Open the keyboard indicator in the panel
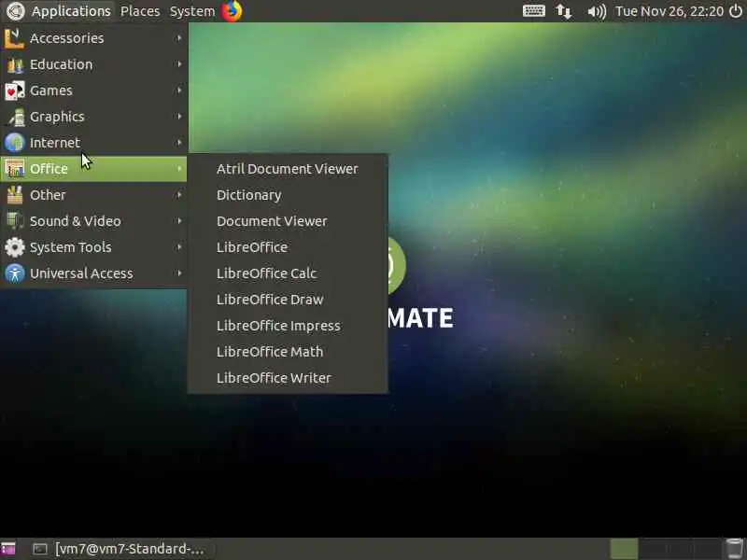 [x=534, y=11]
